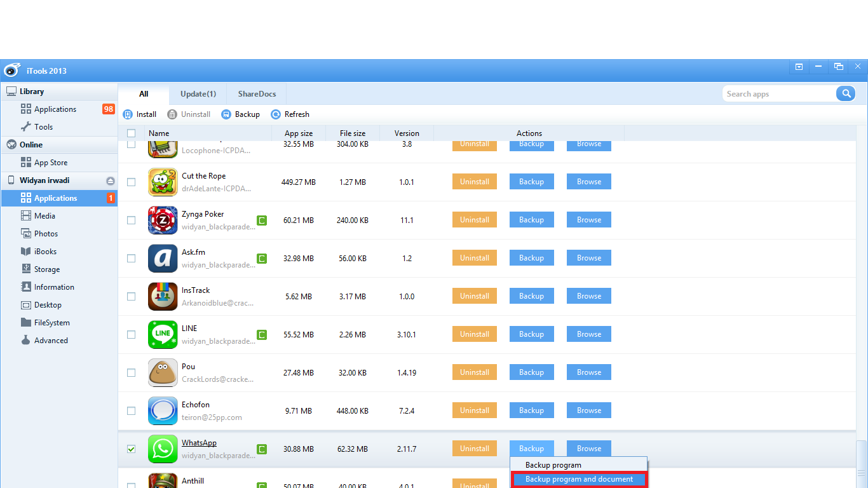This screenshot has height=488, width=868.
Task: Toggle the select-all header checkbox
Action: [132, 133]
